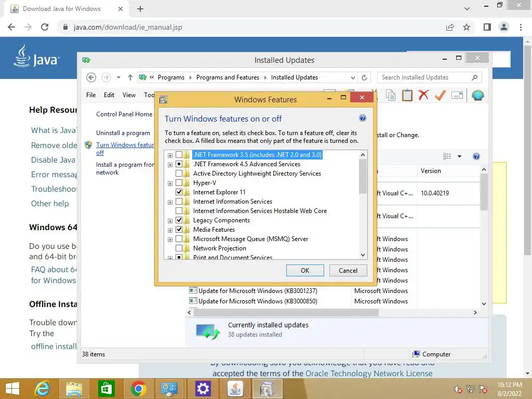
Task: Go up one level in Control Panel
Action: point(130,77)
